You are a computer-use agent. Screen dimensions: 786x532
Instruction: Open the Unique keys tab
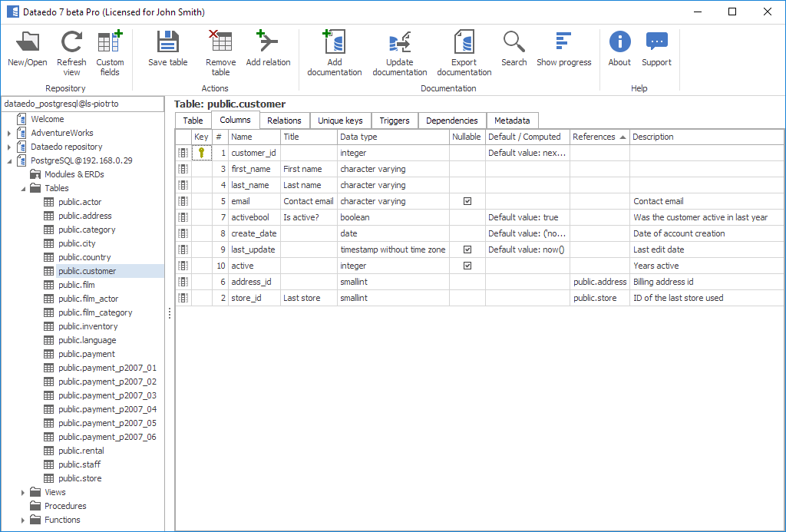pos(340,121)
